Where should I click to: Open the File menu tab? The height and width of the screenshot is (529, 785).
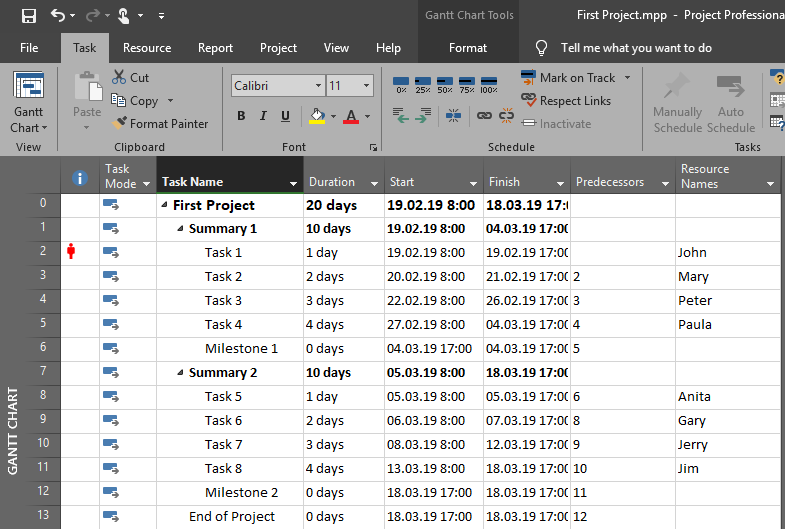[x=29, y=48]
